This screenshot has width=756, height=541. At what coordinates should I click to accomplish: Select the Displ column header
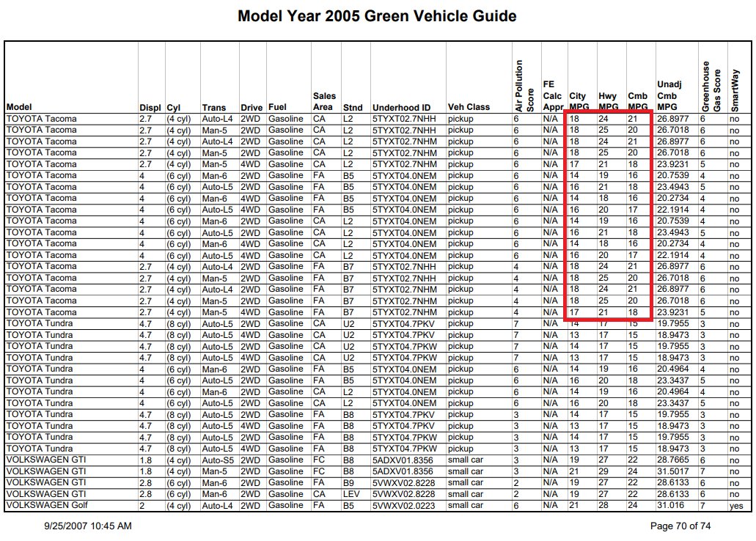click(x=150, y=108)
